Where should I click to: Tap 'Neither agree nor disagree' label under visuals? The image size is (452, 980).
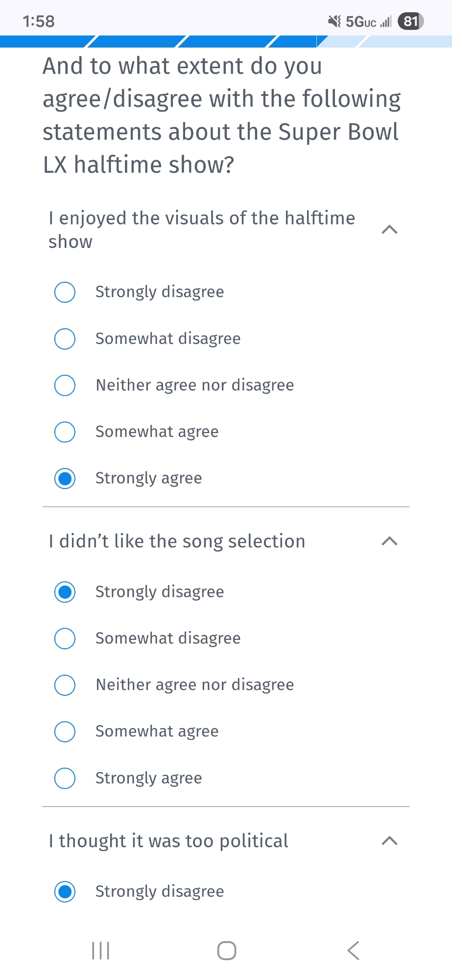tap(195, 385)
